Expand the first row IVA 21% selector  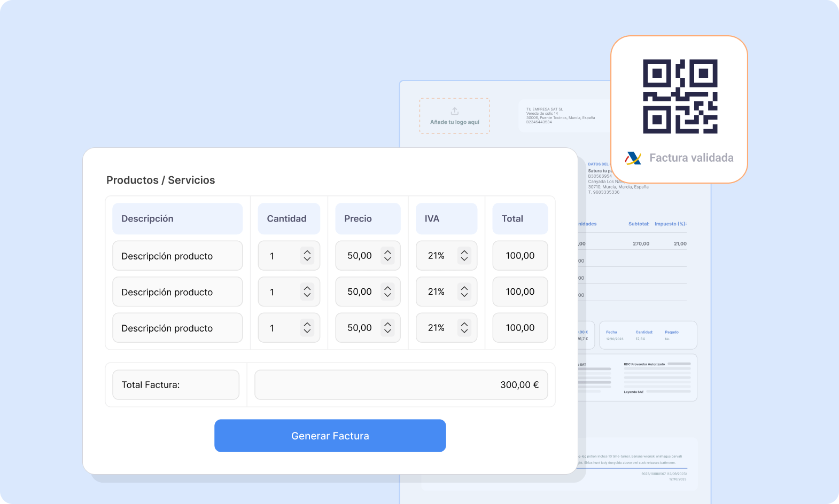point(464,256)
